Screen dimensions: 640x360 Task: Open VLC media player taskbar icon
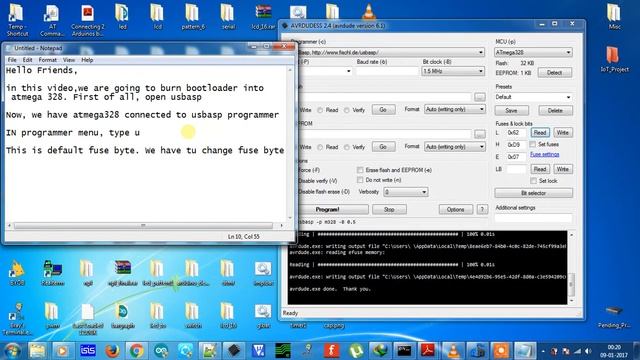(452, 351)
